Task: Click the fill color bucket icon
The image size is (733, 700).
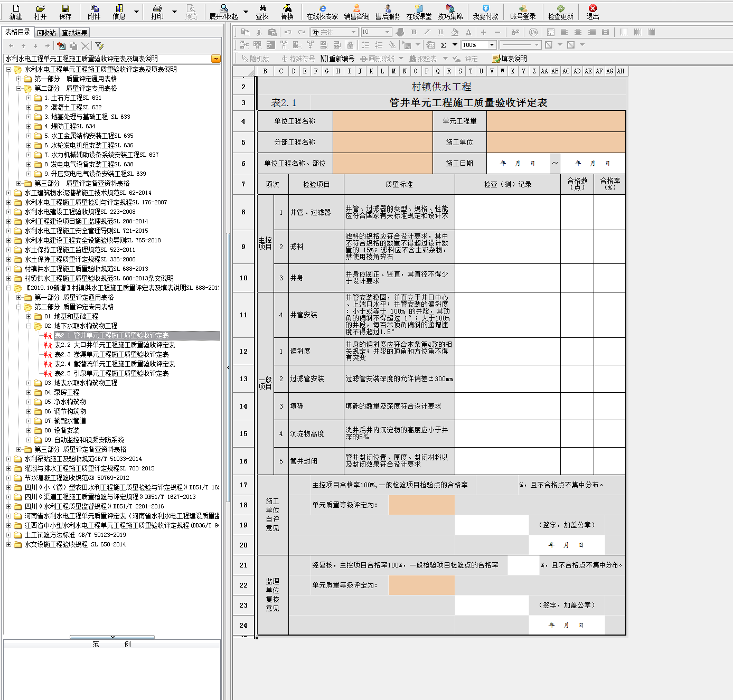Action: 455,32
